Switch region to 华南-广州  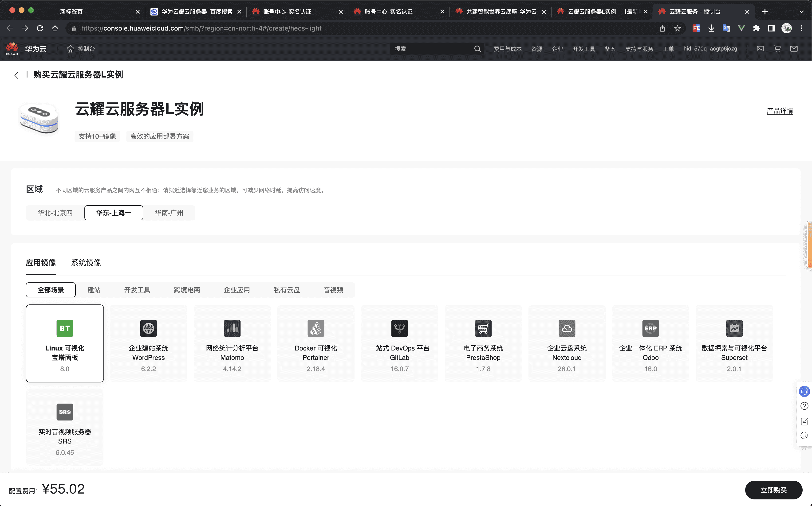point(169,213)
